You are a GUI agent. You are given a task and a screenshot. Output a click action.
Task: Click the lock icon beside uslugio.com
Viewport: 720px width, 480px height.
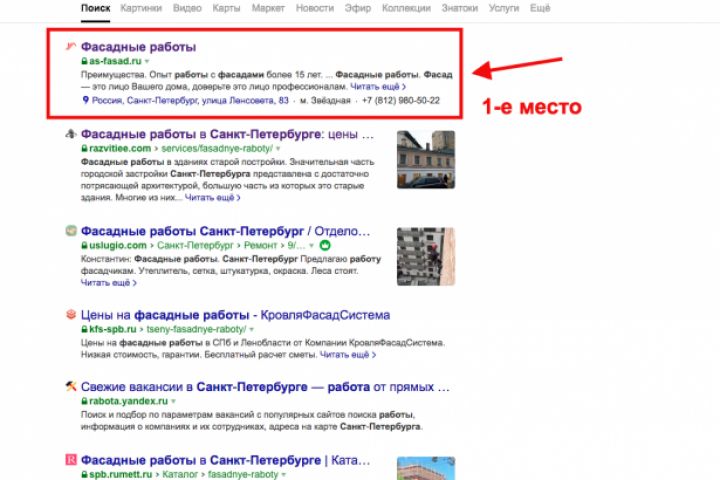(x=84, y=245)
